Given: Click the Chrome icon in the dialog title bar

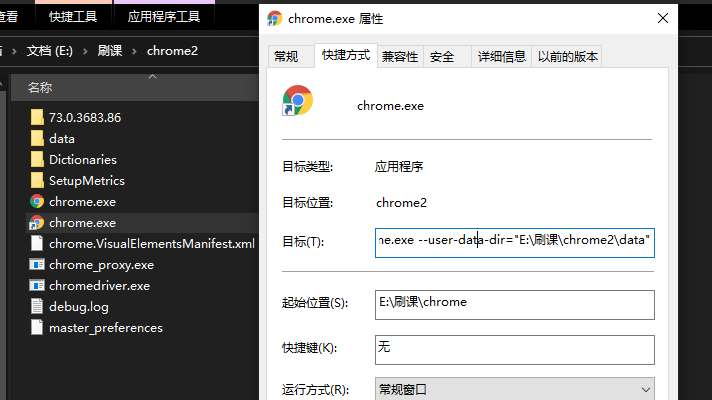Looking at the screenshot, I should 275,18.
